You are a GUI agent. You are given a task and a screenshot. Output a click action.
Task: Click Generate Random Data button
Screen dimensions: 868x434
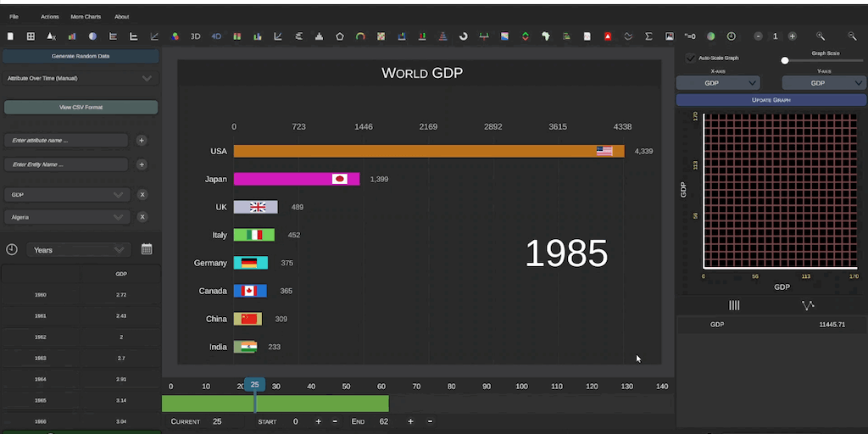click(81, 57)
